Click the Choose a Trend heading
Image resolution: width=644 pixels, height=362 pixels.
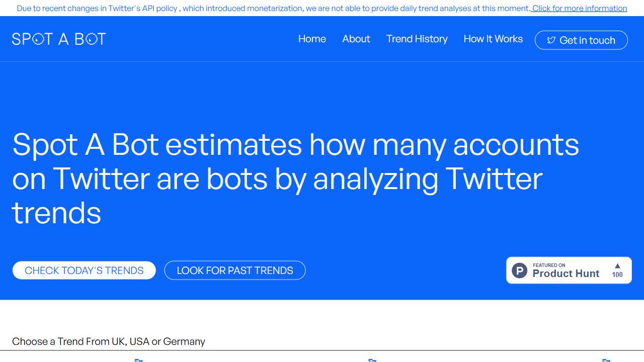[x=109, y=341]
